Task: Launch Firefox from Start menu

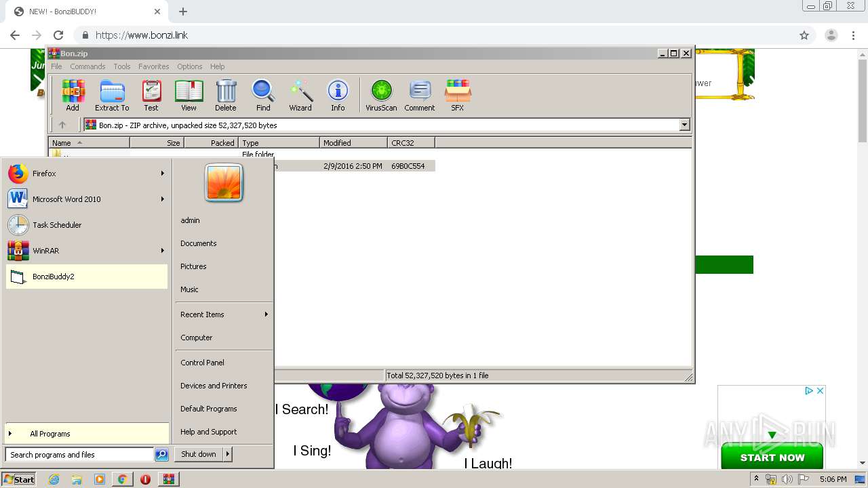Action: coord(87,174)
